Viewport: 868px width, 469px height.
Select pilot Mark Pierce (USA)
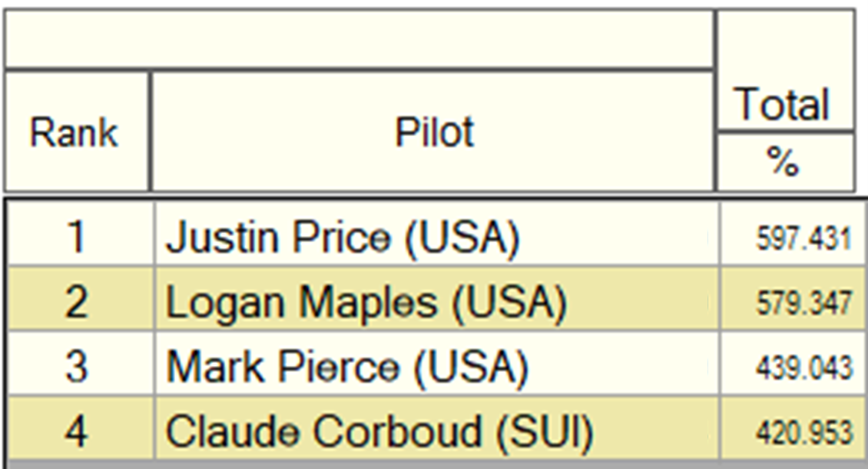point(347,367)
